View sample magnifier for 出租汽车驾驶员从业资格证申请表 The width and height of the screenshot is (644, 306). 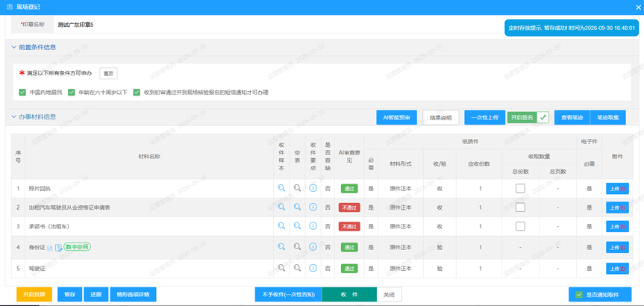point(281,207)
